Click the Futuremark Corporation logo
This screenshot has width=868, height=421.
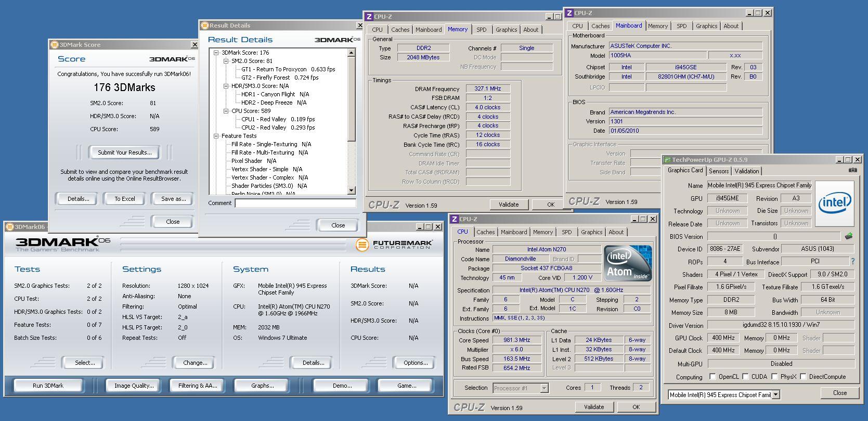[x=394, y=245]
